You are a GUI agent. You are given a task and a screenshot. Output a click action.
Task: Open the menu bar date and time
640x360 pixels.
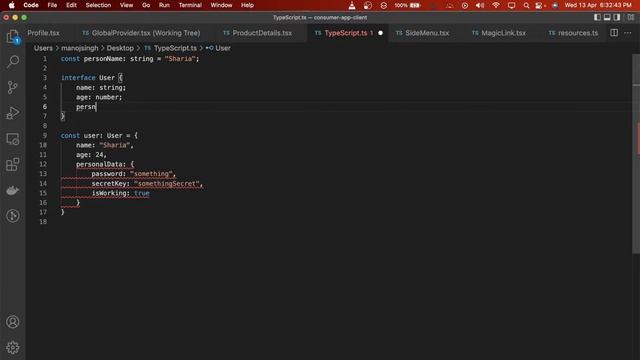click(598, 5)
